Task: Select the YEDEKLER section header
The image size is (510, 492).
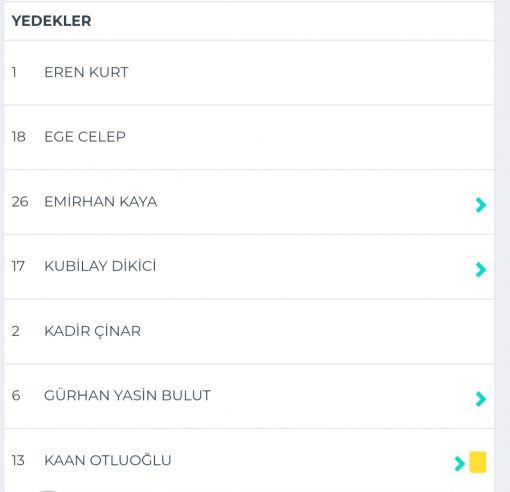Action: 51,21
